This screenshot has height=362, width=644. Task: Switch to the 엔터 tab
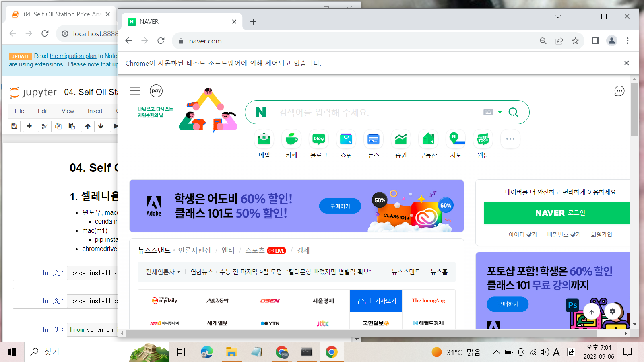click(x=228, y=251)
